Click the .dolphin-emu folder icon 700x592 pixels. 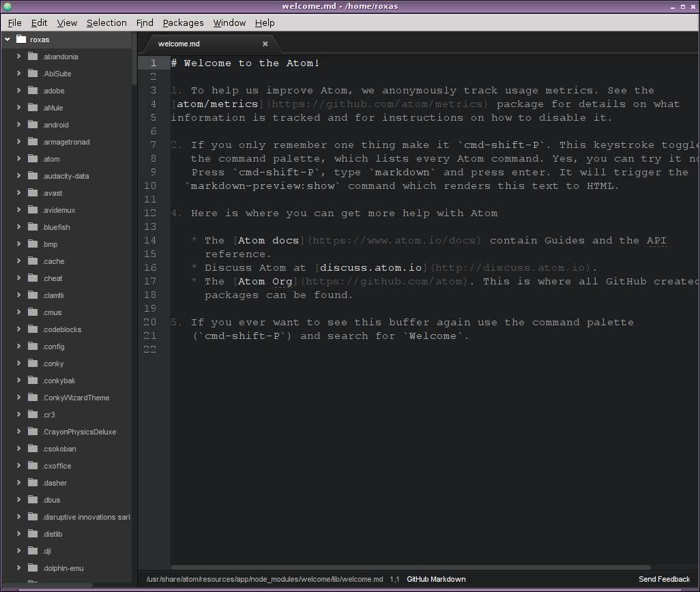(x=33, y=567)
